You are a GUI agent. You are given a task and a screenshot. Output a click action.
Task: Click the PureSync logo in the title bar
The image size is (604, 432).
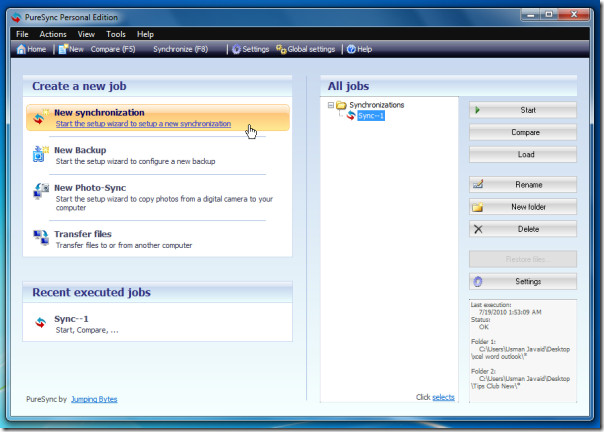click(17, 17)
